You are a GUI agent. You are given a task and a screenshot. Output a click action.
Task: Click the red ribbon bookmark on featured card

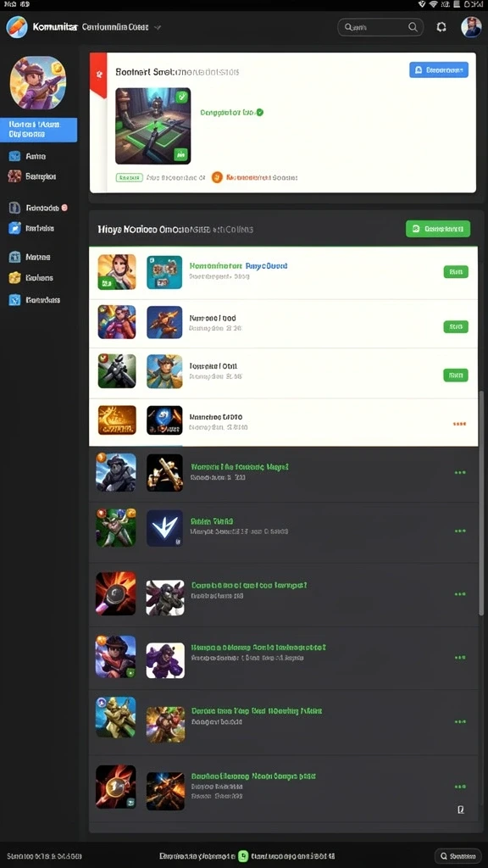98,75
